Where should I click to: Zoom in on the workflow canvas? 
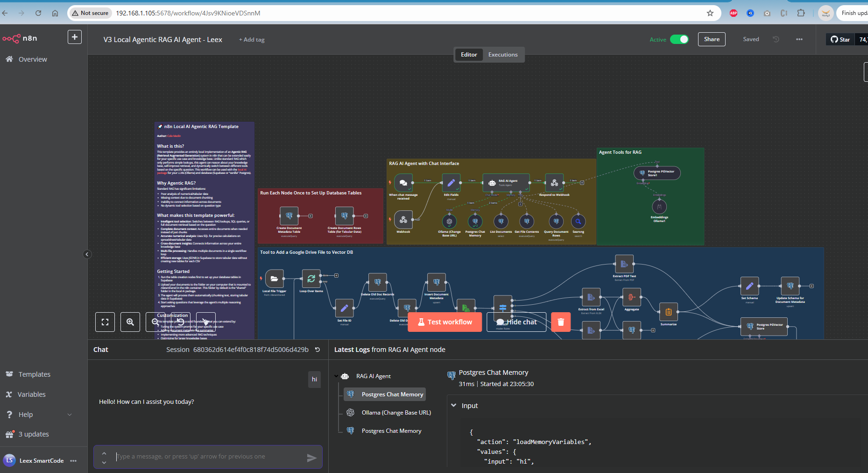point(130,322)
